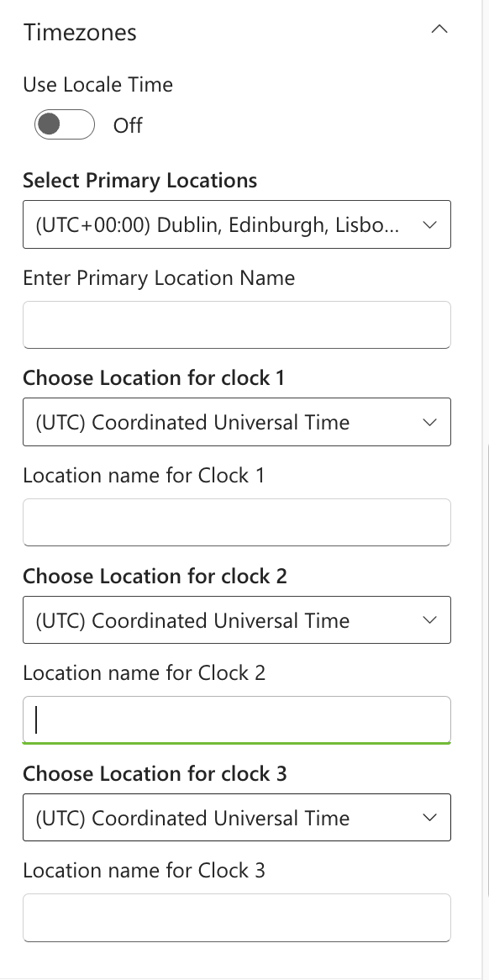
Task: Toggle Use Locale Time switch on
Action: click(64, 124)
